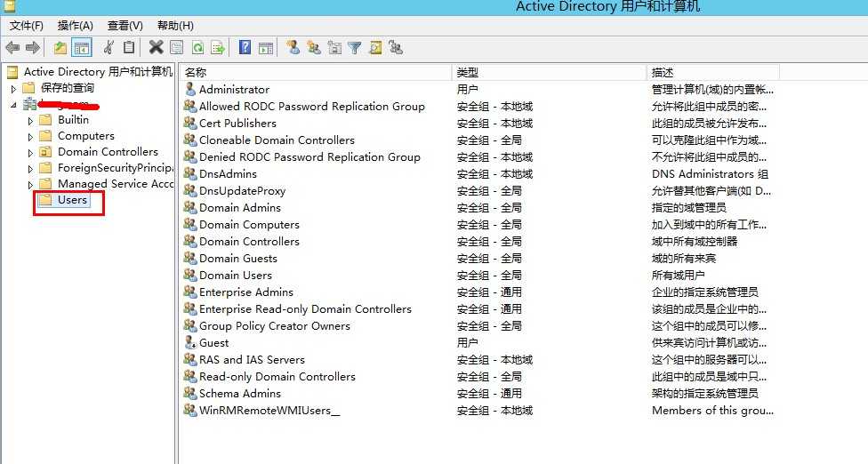Create a new user via toolbar icon
The width and height of the screenshot is (868, 464).
pyautogui.click(x=293, y=48)
